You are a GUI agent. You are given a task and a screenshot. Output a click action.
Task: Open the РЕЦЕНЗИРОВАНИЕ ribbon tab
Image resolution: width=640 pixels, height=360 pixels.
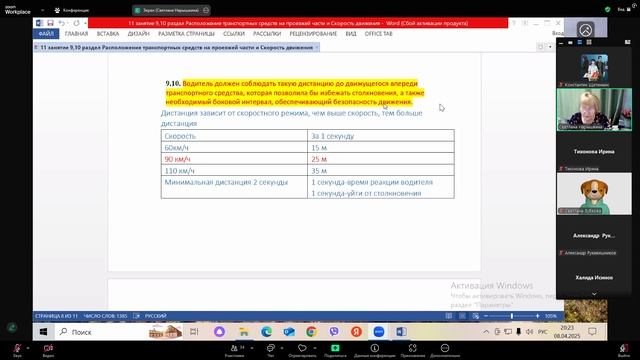point(313,34)
